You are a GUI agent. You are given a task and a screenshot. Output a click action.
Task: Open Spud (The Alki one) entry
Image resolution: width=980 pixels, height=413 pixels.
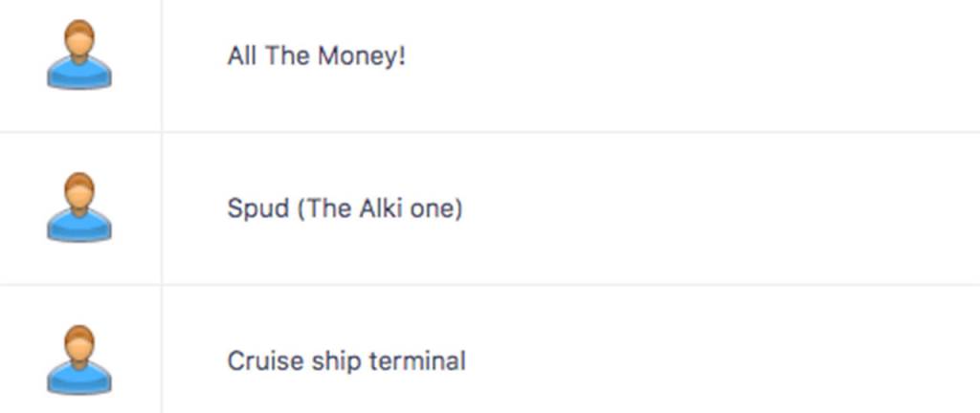coord(345,207)
